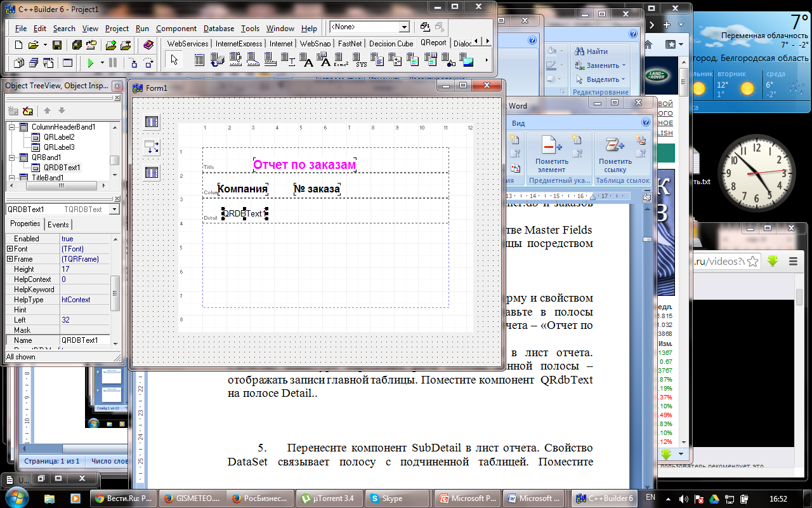The width and height of the screenshot is (812, 508).
Task: Click Найти button in Word
Action: tap(591, 51)
